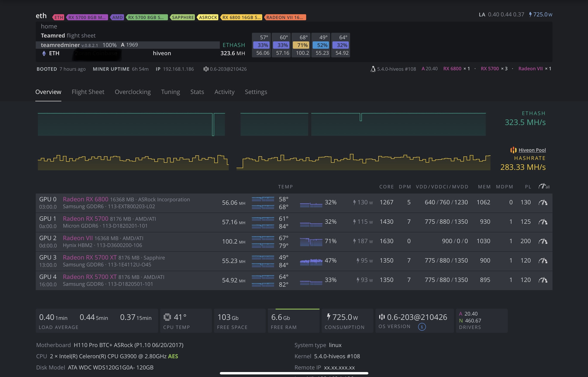Switch to the Overview tab
Screen dimensions: 588x377
(x=48, y=92)
